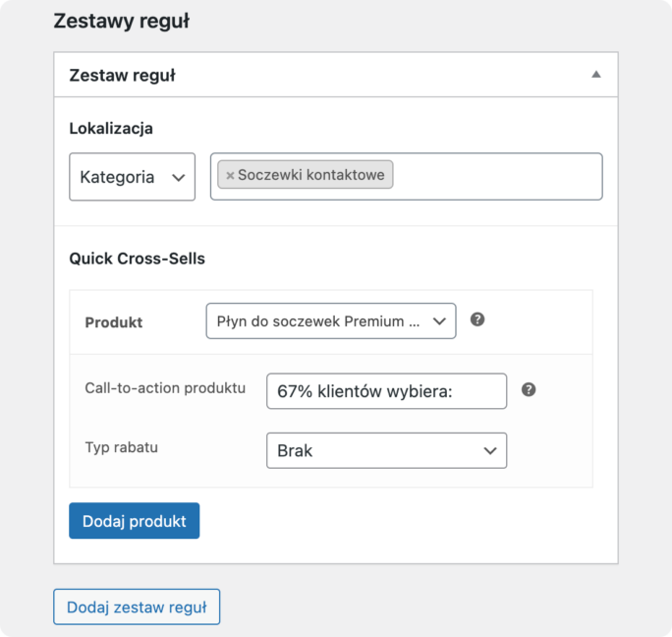Click the Produkt field label
The width and height of the screenshot is (672, 637).
click(x=114, y=322)
